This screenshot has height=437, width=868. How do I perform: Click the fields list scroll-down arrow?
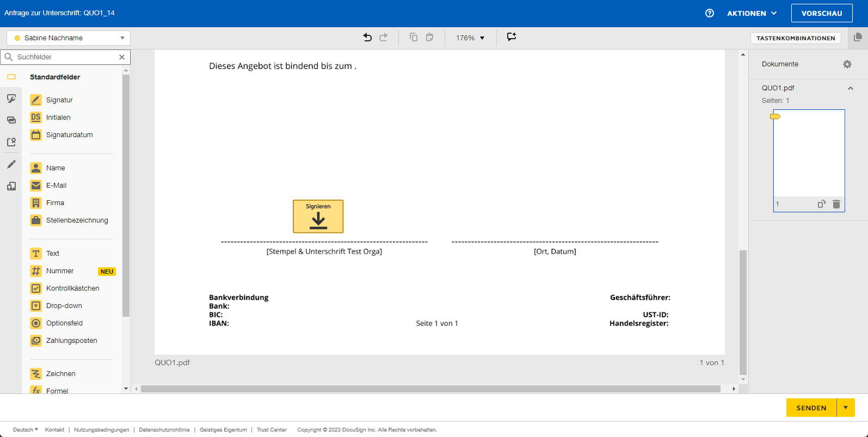click(x=126, y=389)
